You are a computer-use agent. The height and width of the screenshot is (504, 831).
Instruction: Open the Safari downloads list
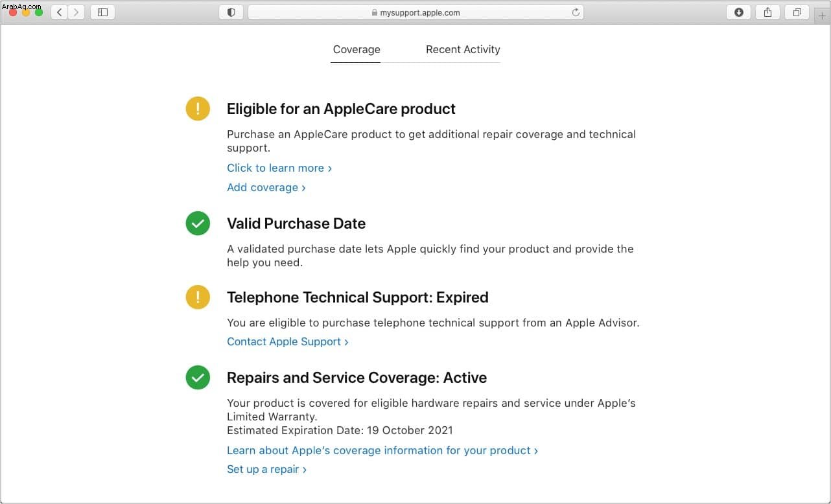738,12
